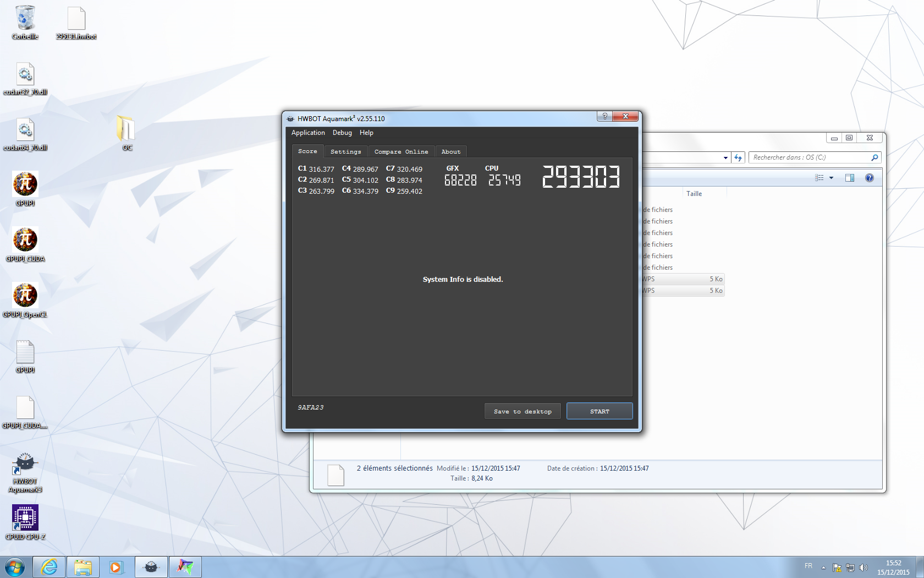Switch to the Score tab

click(307, 151)
